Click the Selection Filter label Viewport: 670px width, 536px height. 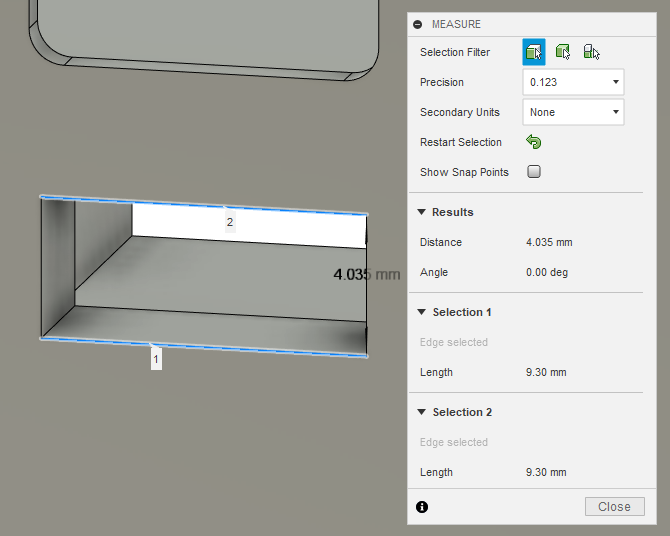455,52
